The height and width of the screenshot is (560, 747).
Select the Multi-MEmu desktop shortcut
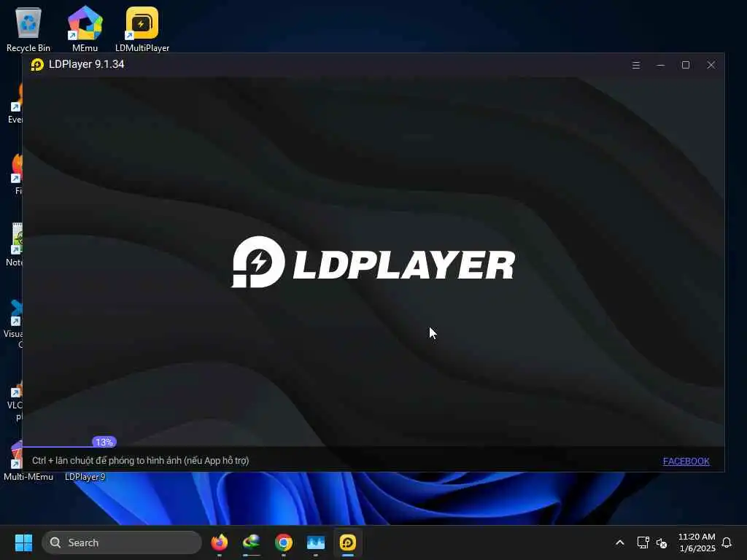click(17, 459)
